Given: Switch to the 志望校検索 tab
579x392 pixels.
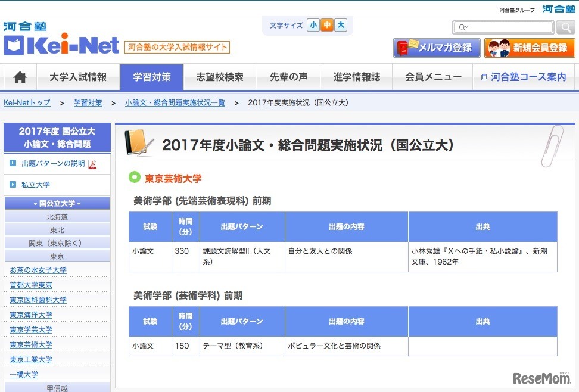Looking at the screenshot, I should coord(222,76).
